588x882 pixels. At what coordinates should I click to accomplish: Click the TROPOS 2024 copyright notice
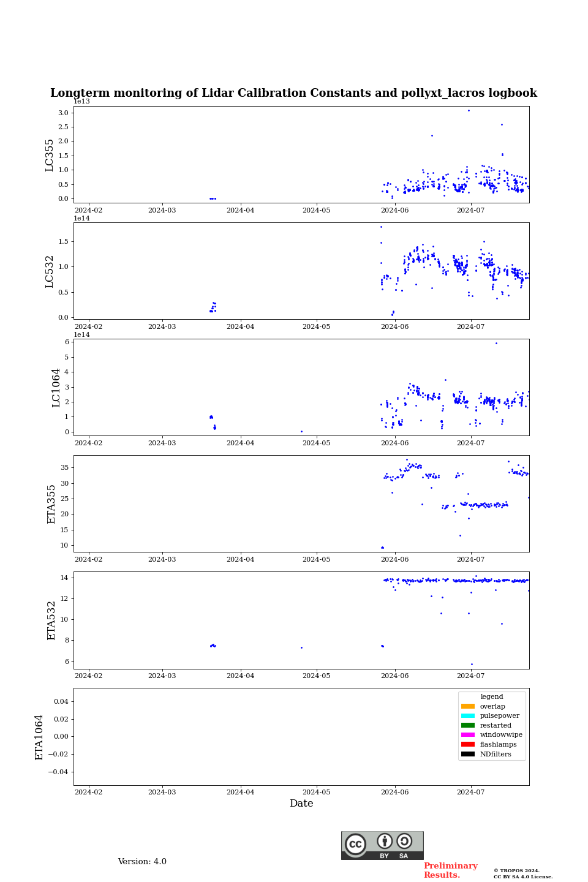[523, 873]
